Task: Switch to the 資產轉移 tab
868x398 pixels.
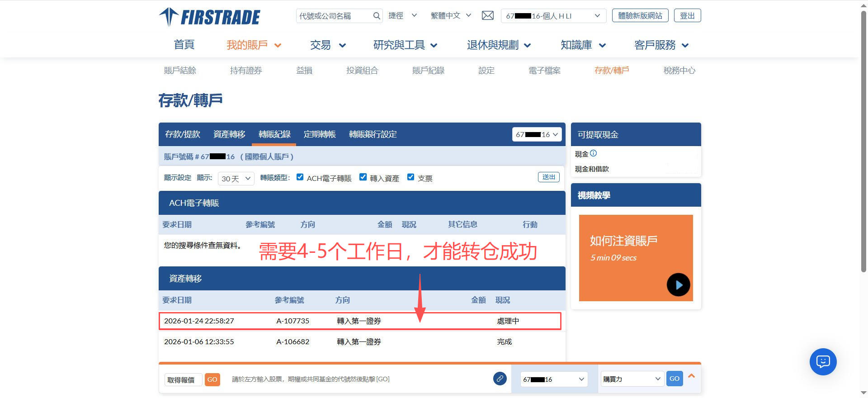Action: [x=229, y=134]
